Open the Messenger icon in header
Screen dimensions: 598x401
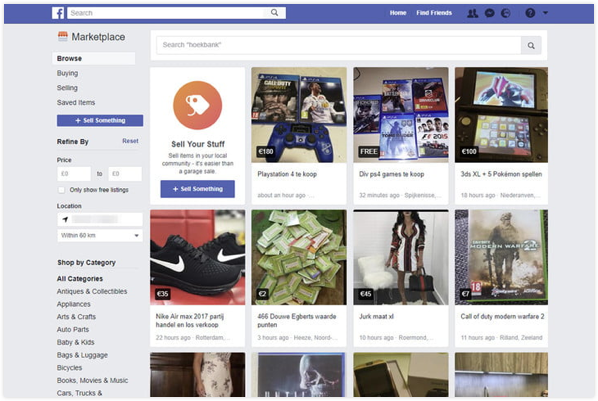489,13
